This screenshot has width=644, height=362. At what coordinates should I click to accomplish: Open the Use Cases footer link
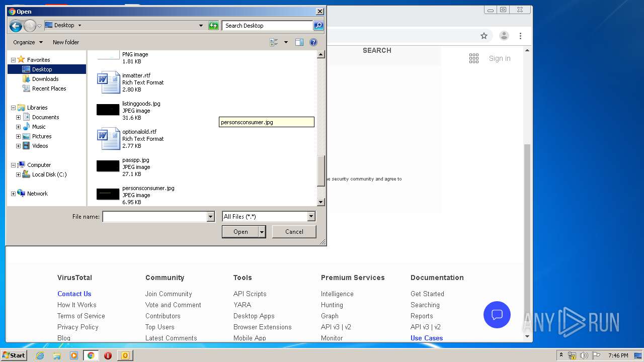point(427,338)
